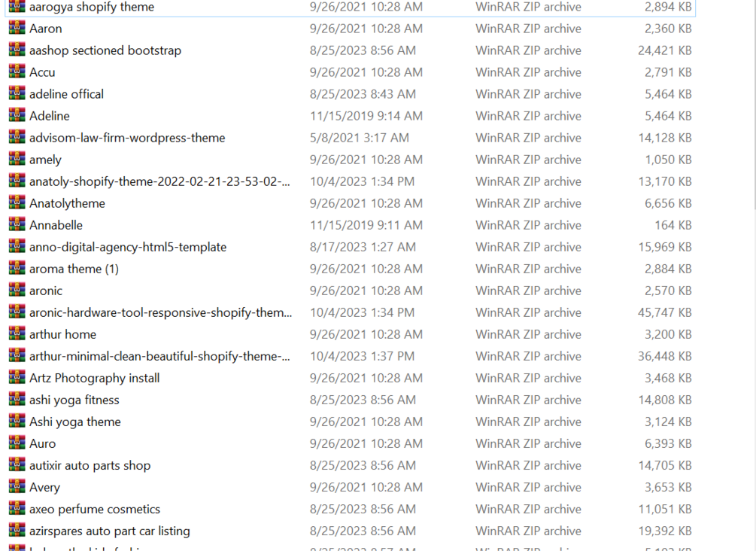
Task: Click the size value 45,747 KB
Action: click(665, 312)
